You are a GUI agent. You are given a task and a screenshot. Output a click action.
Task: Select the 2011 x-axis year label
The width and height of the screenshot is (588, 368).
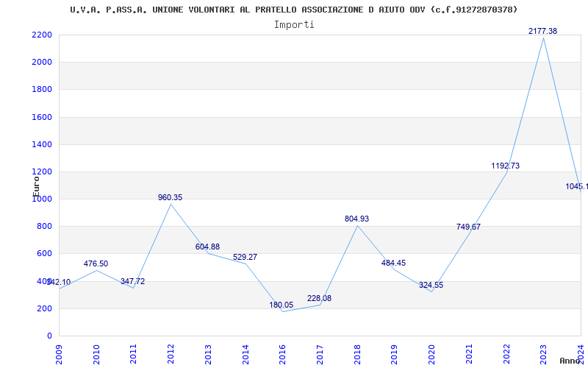pos(133,354)
